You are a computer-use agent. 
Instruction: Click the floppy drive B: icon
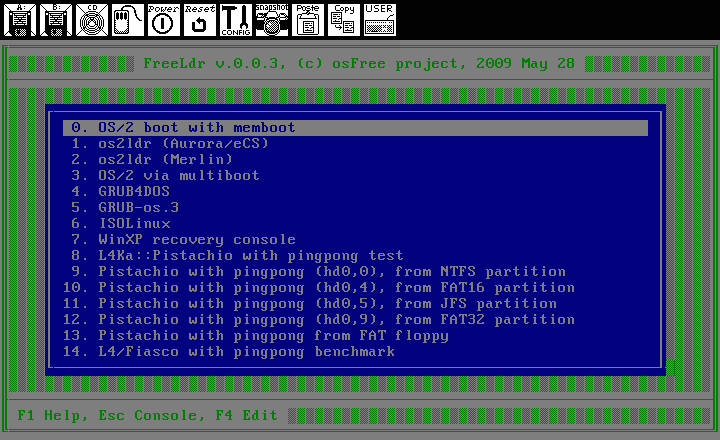[x=57, y=20]
